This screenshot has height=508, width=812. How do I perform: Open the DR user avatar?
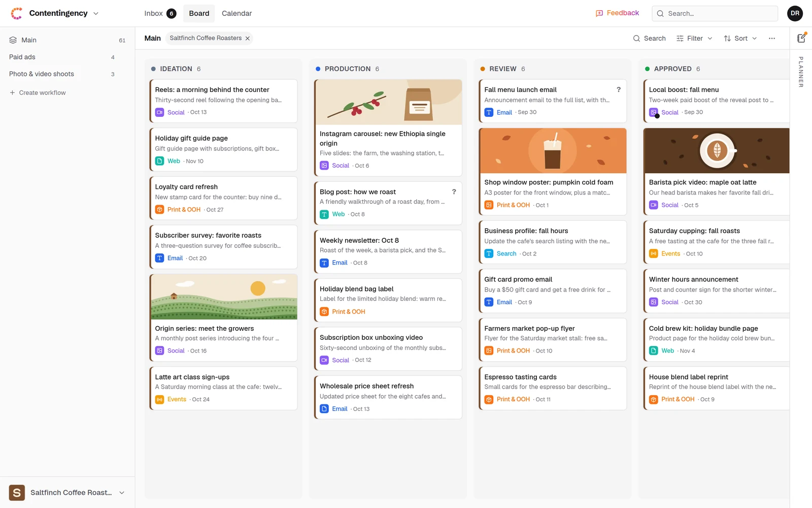click(795, 13)
